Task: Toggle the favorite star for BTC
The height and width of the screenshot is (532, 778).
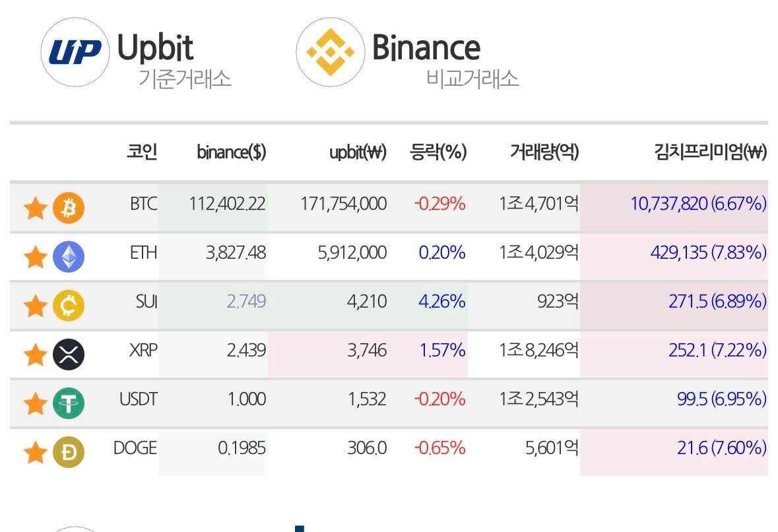Action: coord(35,209)
